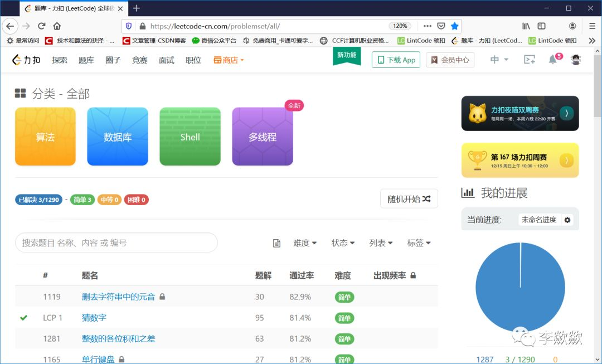Toggle the sidebar view icon
The height and width of the screenshot is (364, 602).
(x=541, y=26)
